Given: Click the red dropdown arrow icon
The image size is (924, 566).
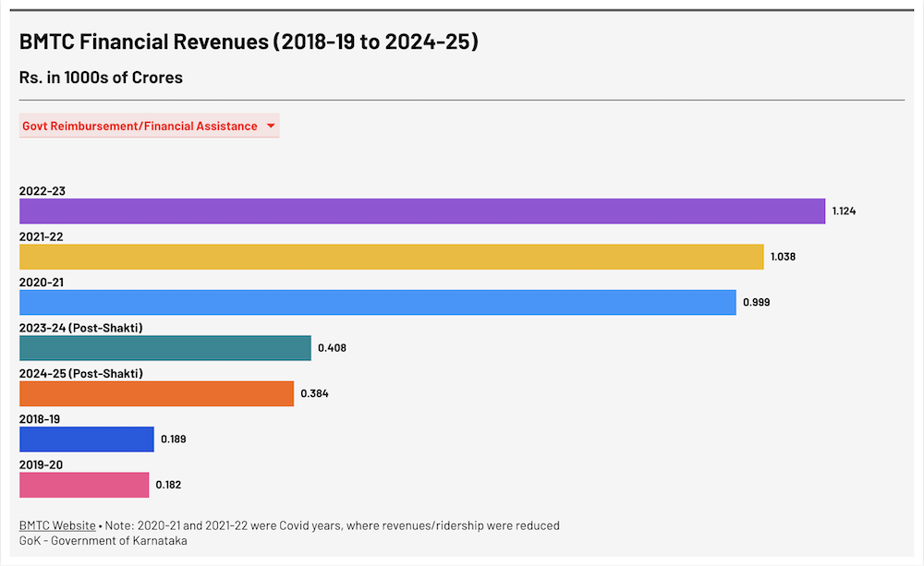Looking at the screenshot, I should [x=271, y=126].
